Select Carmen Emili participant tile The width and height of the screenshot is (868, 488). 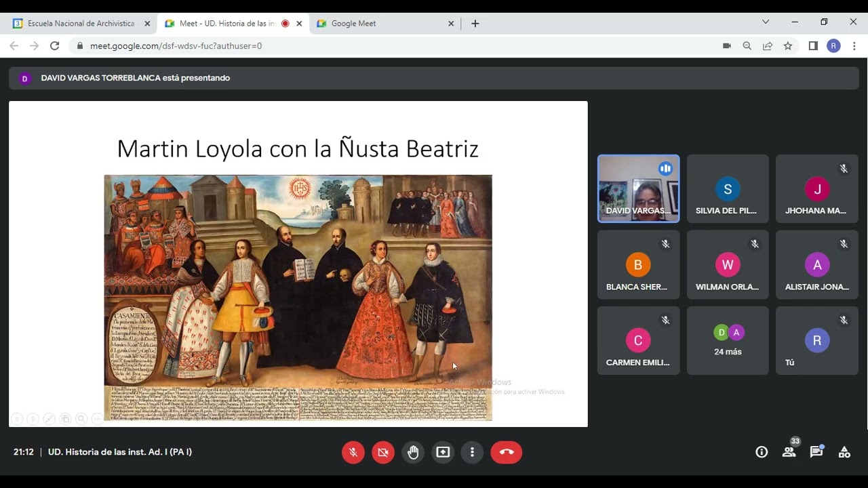point(638,340)
